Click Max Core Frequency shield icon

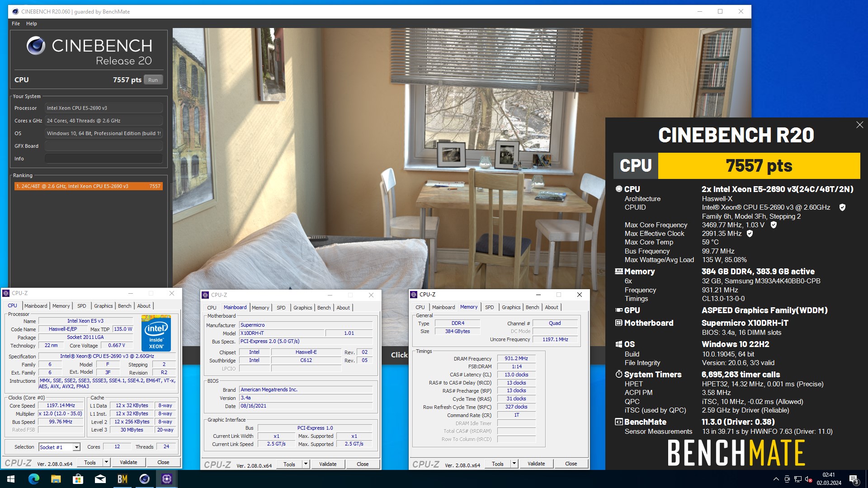tap(774, 225)
